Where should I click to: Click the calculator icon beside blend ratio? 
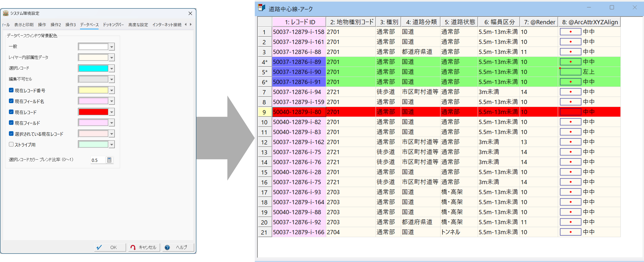coord(109,160)
